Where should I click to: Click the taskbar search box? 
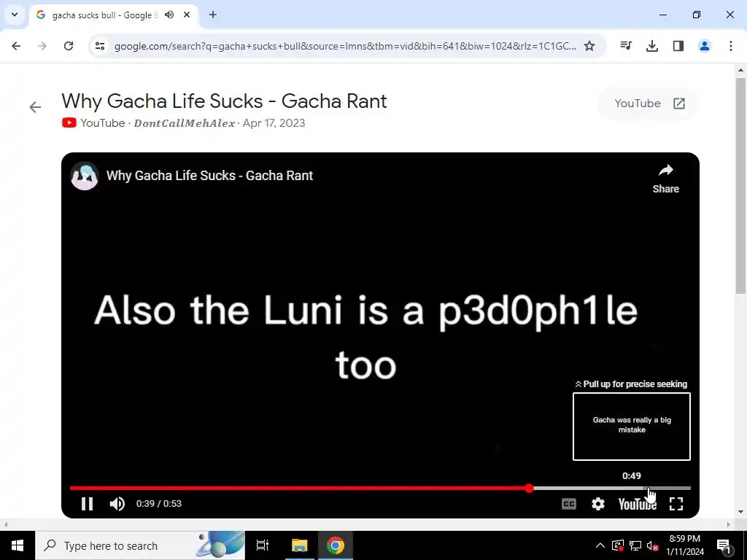tap(140, 545)
